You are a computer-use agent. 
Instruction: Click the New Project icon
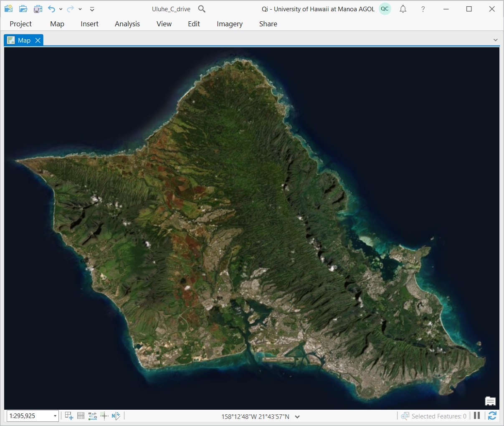pos(8,9)
